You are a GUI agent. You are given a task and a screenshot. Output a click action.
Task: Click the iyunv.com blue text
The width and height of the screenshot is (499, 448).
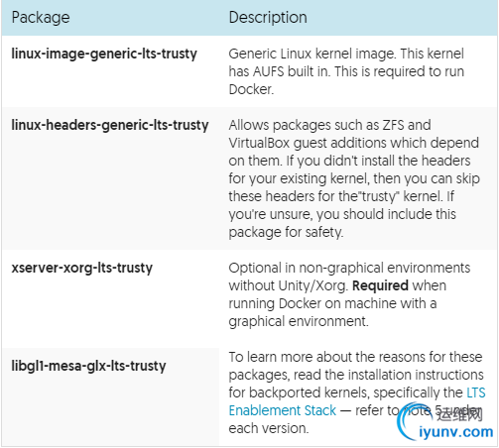[x=456, y=431]
